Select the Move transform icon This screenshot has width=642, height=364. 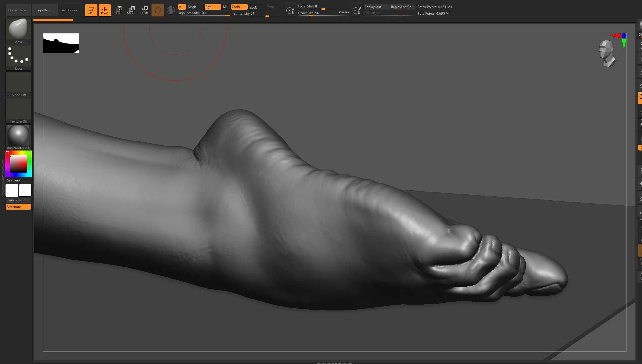tap(118, 10)
